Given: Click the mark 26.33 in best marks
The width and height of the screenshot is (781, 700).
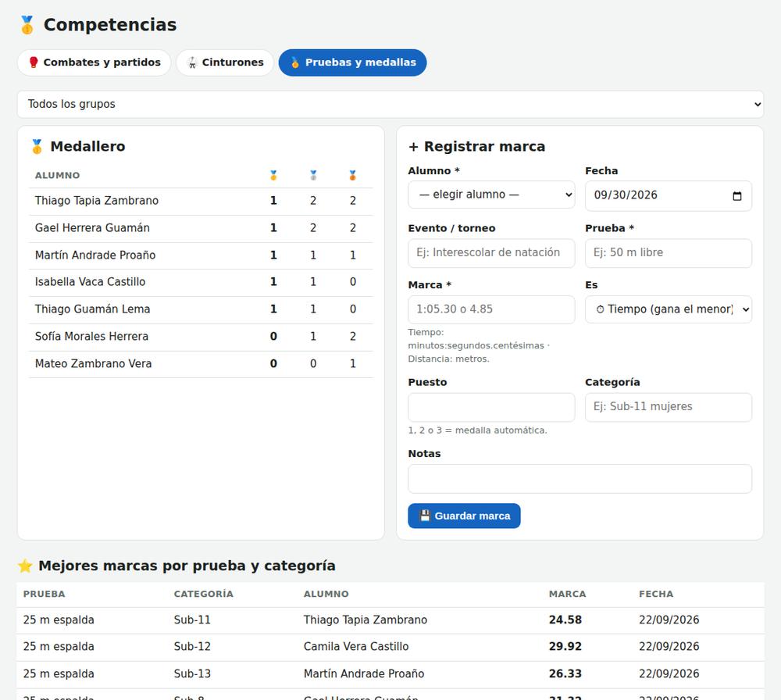Looking at the screenshot, I should click(565, 674).
